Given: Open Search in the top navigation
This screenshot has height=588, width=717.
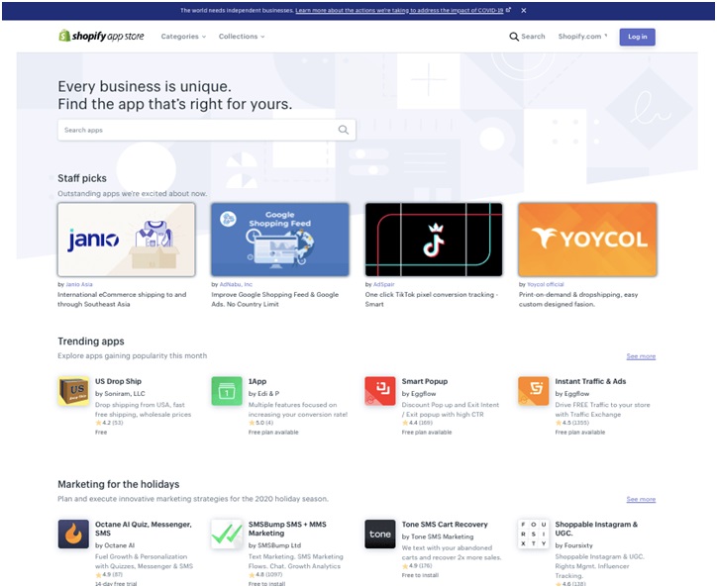Looking at the screenshot, I should click(x=527, y=37).
